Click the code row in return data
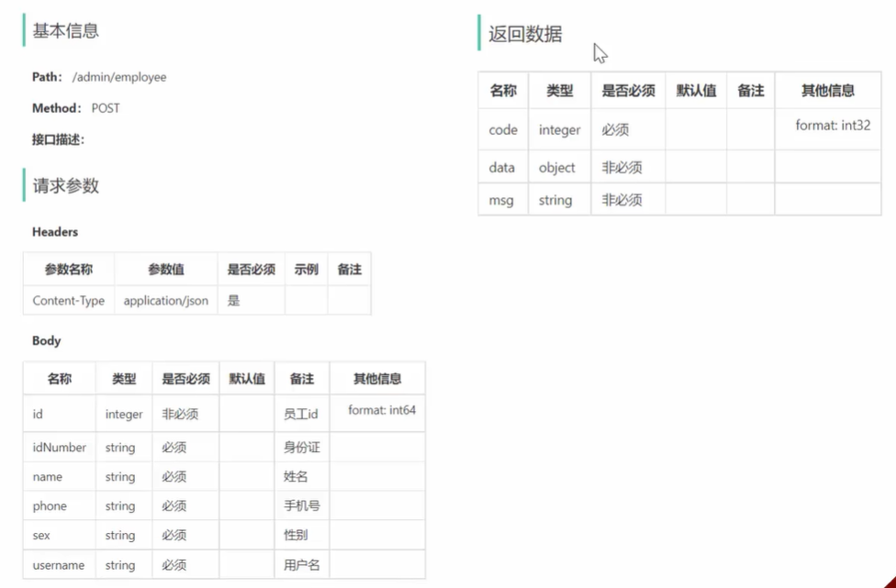Viewport: 896px width, 588px height. click(x=503, y=130)
